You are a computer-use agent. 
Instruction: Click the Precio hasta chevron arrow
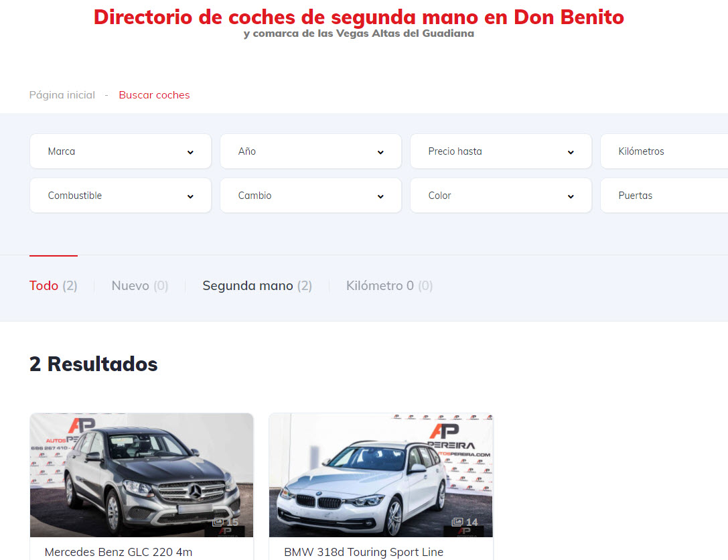pos(571,152)
